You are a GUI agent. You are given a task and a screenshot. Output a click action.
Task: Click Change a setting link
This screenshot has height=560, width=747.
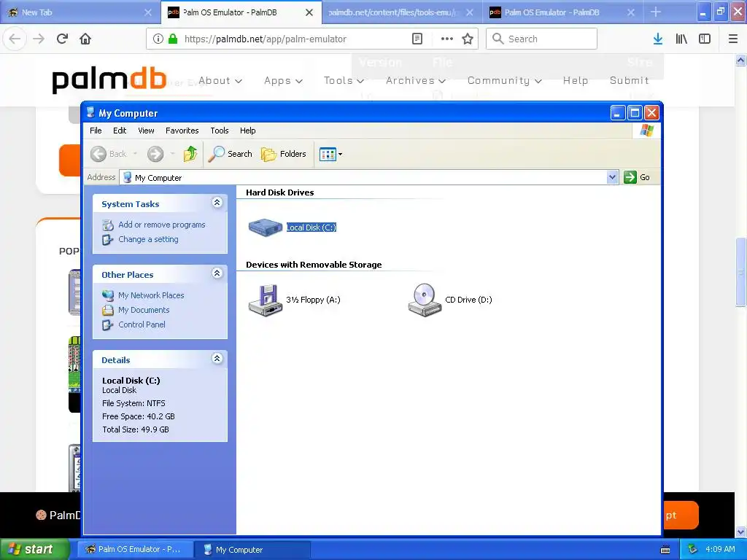[148, 239]
